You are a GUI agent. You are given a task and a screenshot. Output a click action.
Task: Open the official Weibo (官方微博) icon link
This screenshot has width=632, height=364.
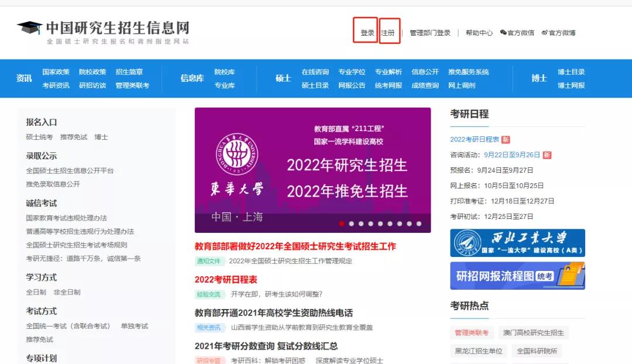coord(545,33)
